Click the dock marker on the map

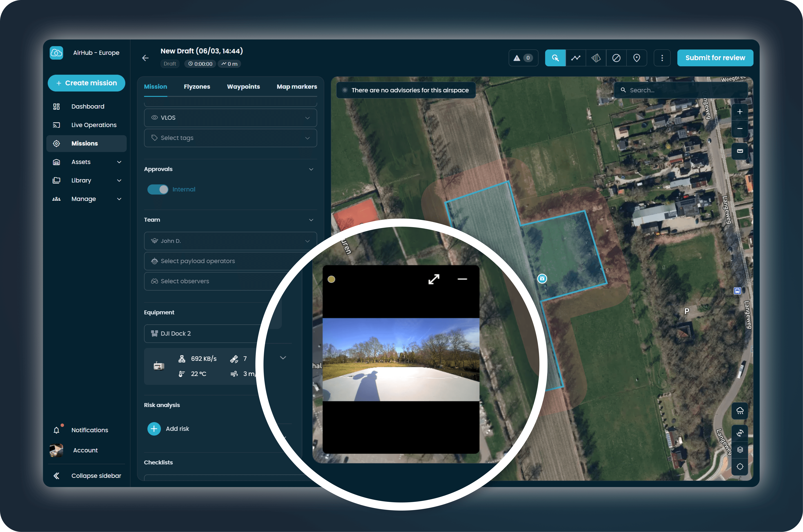pos(542,279)
